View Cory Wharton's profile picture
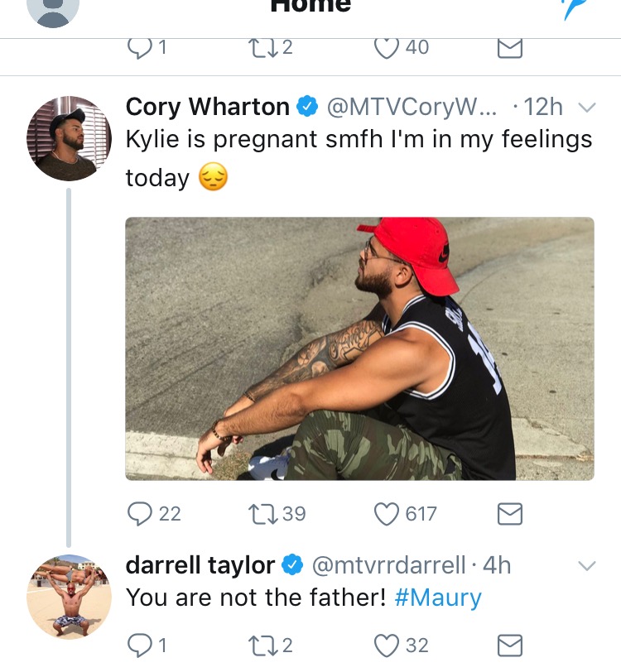Image resolution: width=621 pixels, height=672 pixels. [69, 138]
